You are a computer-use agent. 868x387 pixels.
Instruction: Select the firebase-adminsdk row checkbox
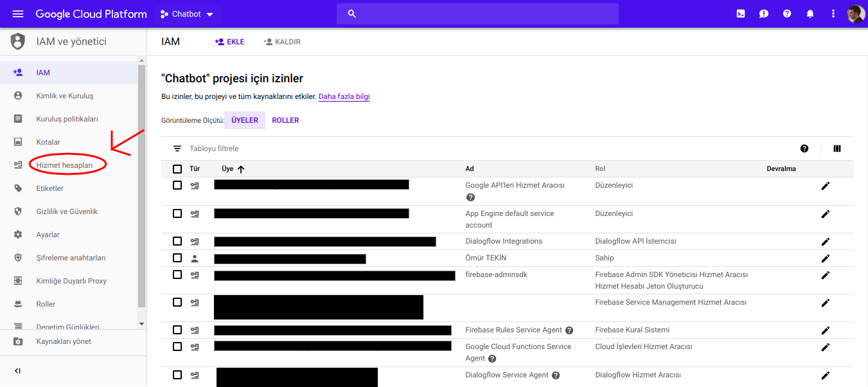pos(177,274)
